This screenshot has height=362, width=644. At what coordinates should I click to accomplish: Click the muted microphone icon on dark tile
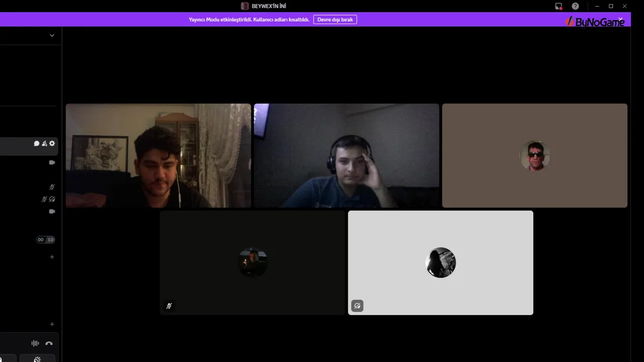169,306
